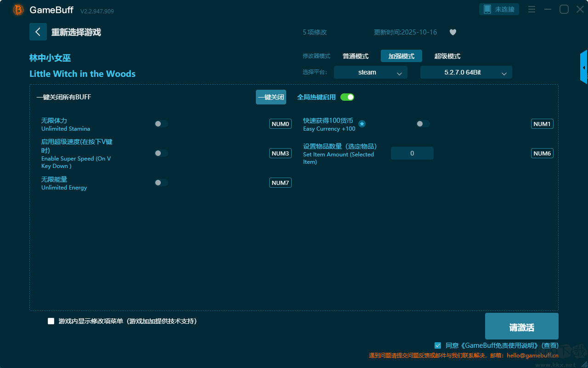
Task: Click the NUM3 hotkey button
Action: tap(280, 153)
